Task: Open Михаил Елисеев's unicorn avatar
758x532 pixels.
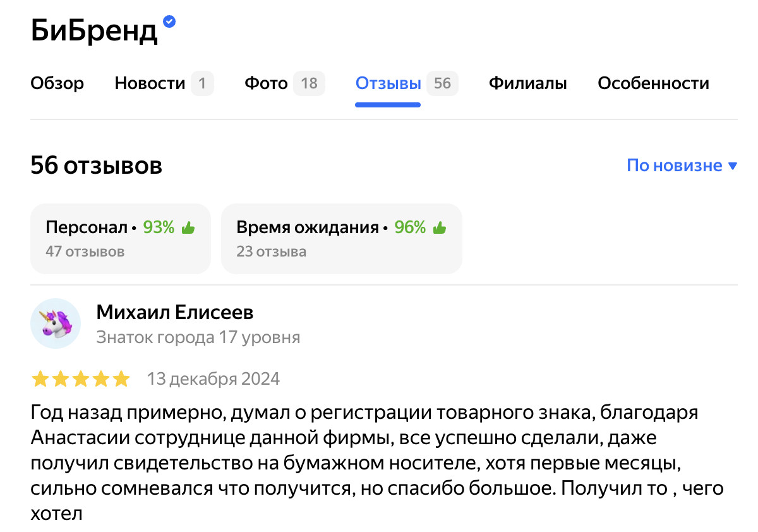Action: click(x=56, y=323)
